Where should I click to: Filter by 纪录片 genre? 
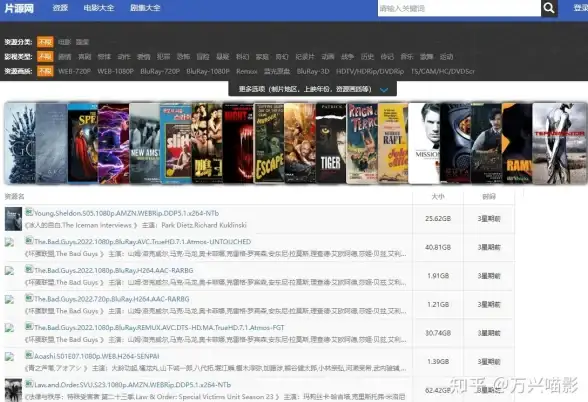pyautogui.click(x=305, y=57)
